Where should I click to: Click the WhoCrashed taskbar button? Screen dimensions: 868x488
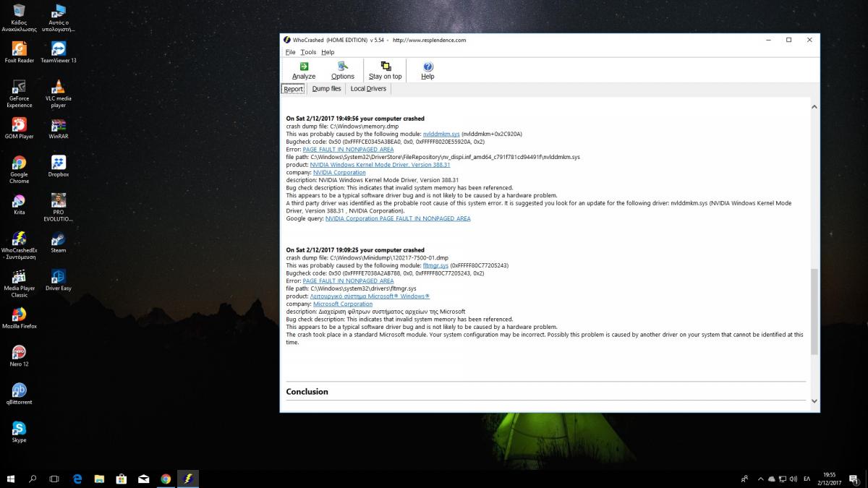[188, 479]
